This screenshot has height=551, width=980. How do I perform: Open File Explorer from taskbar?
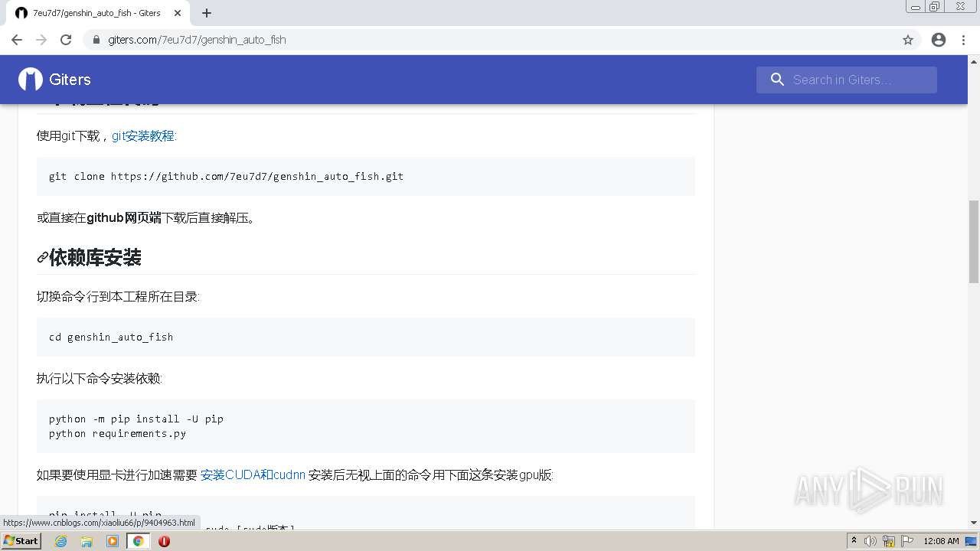click(x=87, y=541)
